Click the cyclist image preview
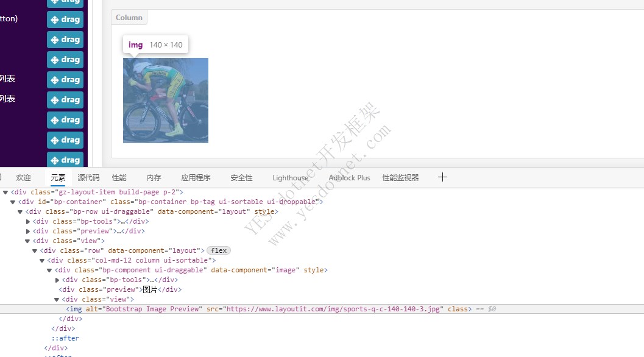The height and width of the screenshot is (357, 644). click(166, 101)
